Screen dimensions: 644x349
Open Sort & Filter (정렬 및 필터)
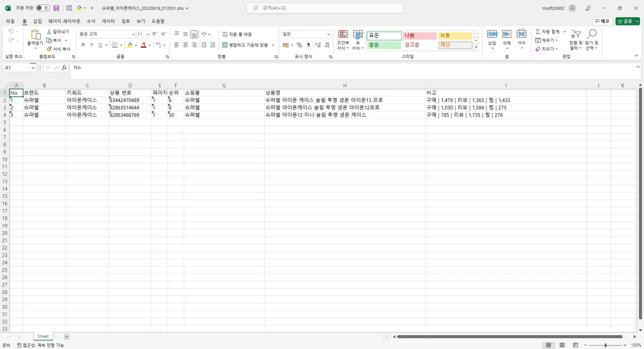click(x=576, y=40)
